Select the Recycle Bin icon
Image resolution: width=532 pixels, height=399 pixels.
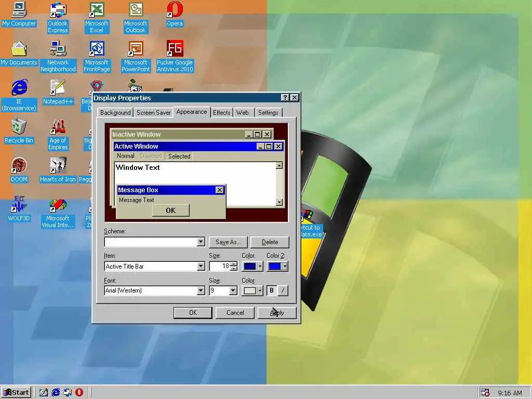(x=19, y=131)
